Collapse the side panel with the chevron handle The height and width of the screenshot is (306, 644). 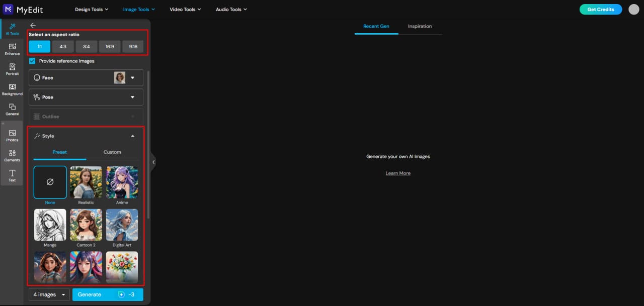[153, 162]
